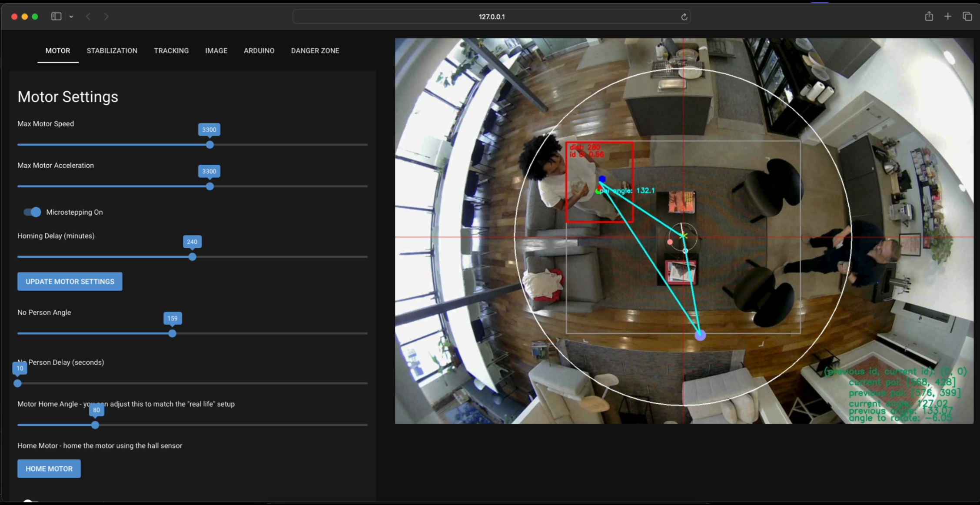
Task: Reload the page with refresh icon
Action: pyautogui.click(x=684, y=17)
